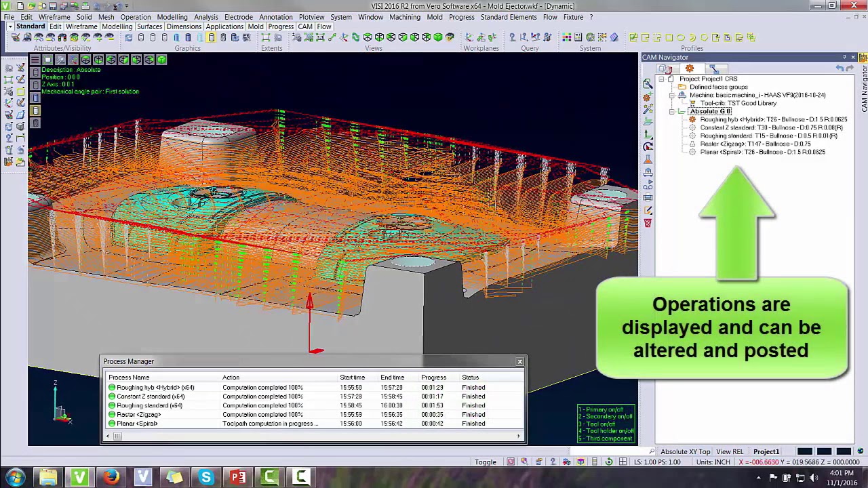Collapse the Absolute G 0 tree node
The image size is (868, 488).
pyautogui.click(x=672, y=111)
